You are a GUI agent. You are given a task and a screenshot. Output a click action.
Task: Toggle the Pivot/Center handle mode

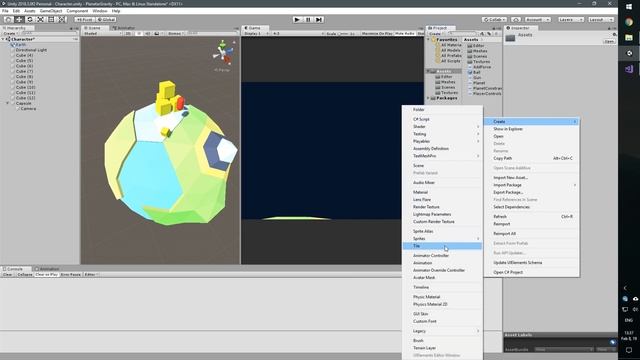point(84,20)
